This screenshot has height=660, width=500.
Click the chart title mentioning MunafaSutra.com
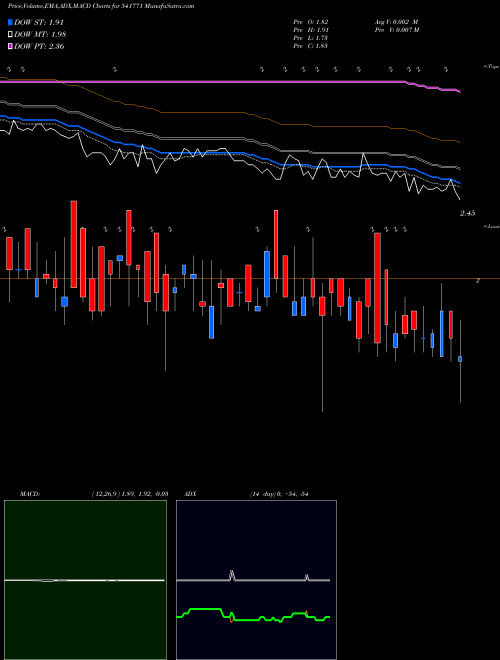pyautogui.click(x=101, y=6)
